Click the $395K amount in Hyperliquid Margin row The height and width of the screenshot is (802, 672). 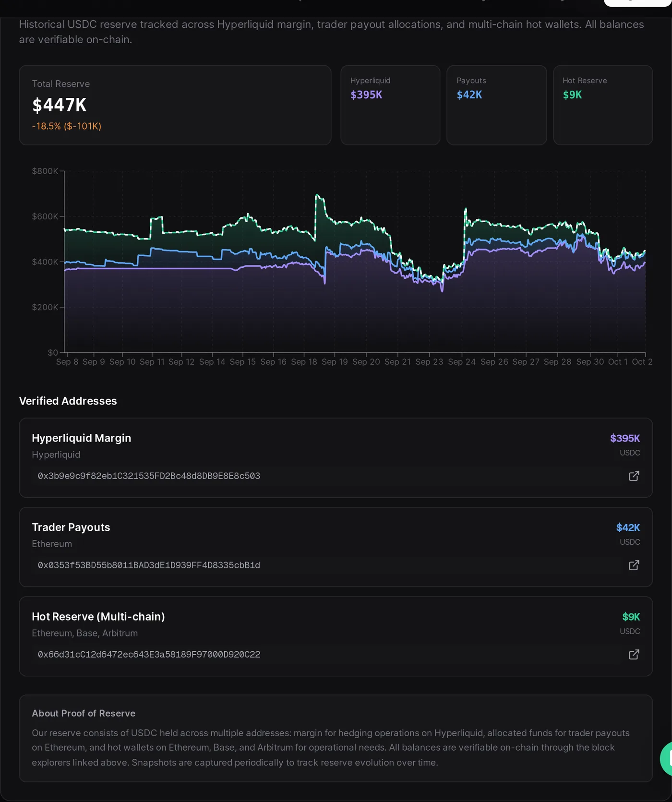pyautogui.click(x=625, y=438)
